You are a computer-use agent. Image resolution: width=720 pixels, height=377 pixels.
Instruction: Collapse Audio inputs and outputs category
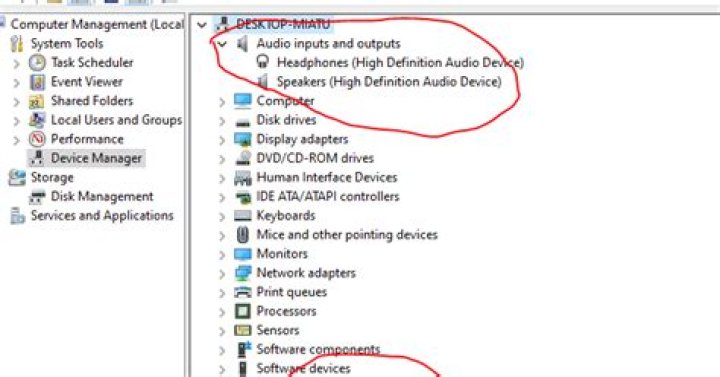tap(222, 44)
